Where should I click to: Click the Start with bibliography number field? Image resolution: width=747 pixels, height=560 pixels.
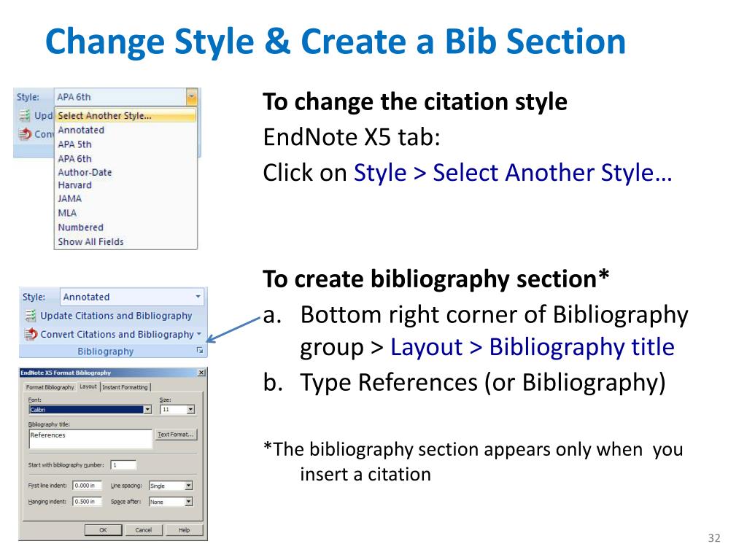(x=123, y=464)
